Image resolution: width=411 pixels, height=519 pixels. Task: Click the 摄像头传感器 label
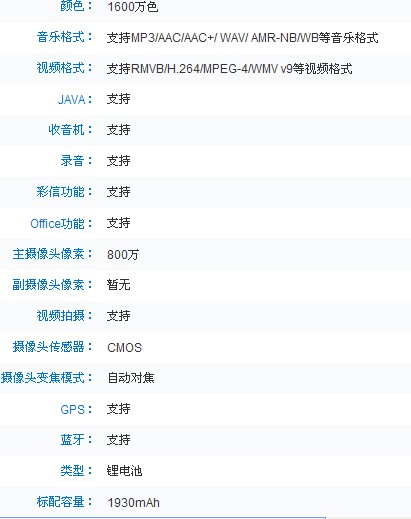48,347
